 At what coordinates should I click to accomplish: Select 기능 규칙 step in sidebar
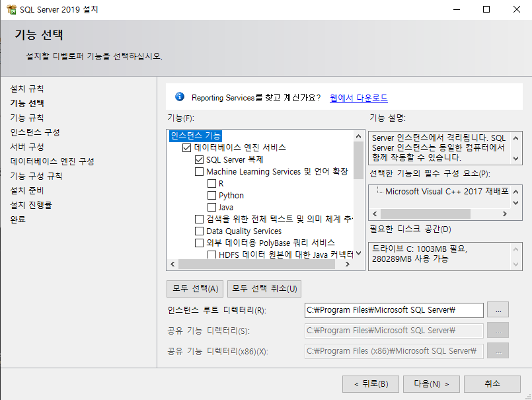point(27,118)
